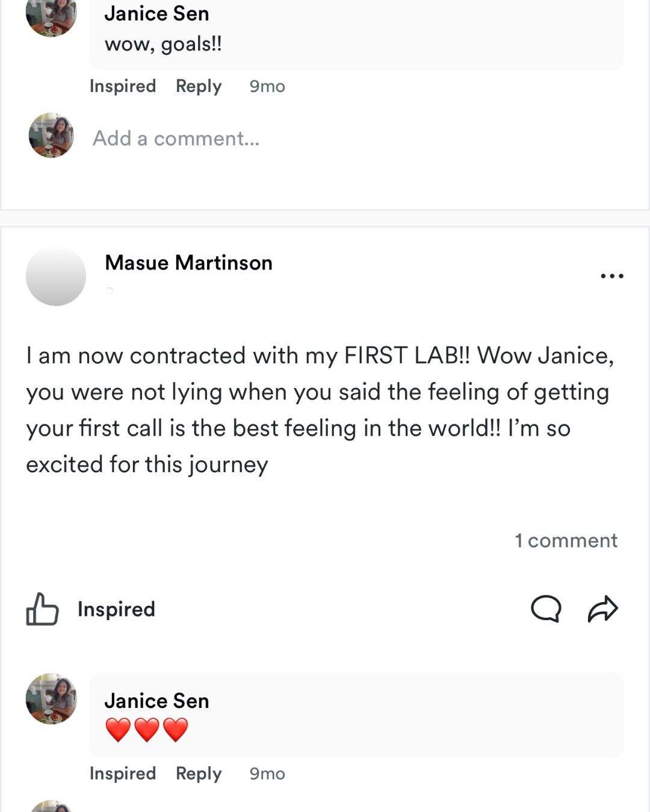Share the post using the arrow icon
650x812 pixels.
click(x=602, y=609)
